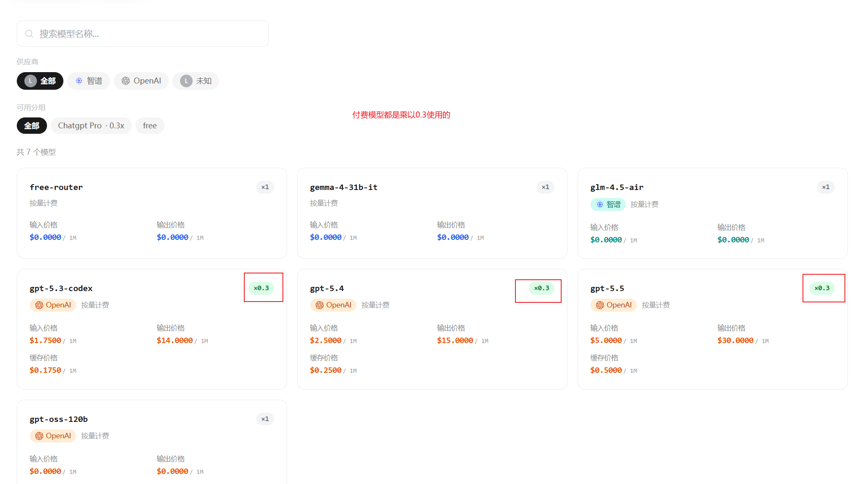Filter suppliers by 未知
This screenshot has height=484, width=868.
196,81
